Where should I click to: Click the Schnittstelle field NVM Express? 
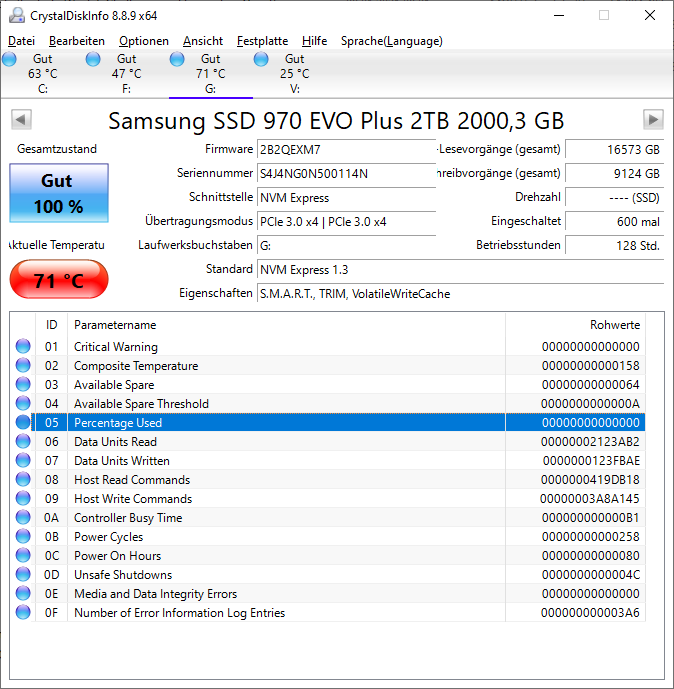346,197
